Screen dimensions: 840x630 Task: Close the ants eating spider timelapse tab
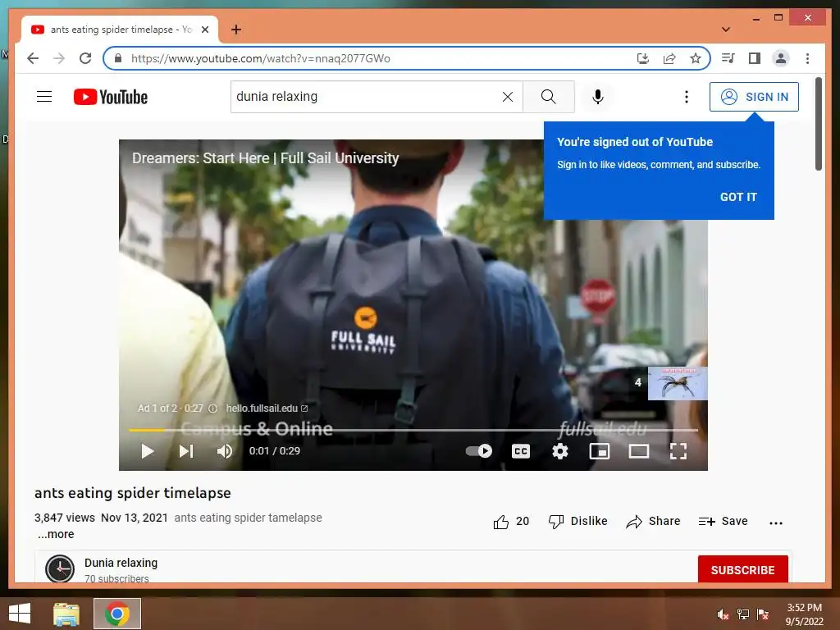click(204, 30)
